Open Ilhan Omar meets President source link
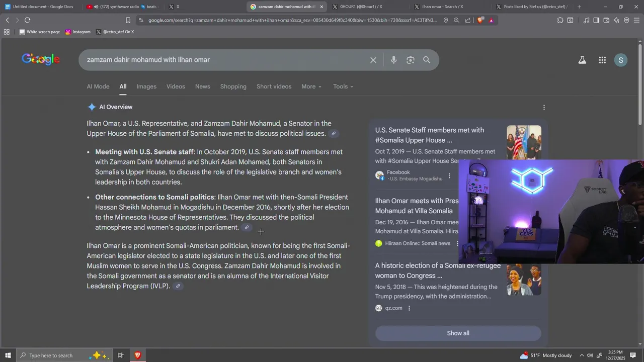This screenshot has height=362, width=644. [x=417, y=206]
